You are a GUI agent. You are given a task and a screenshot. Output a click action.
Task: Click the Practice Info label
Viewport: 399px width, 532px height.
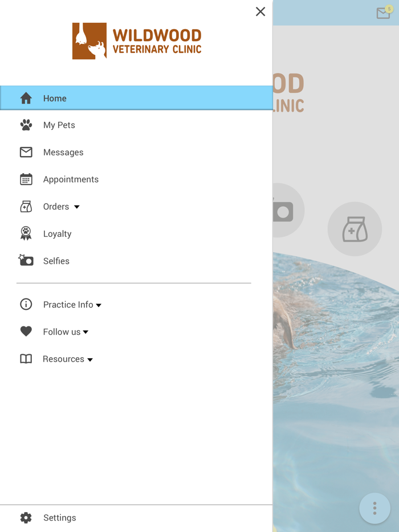pos(68,304)
